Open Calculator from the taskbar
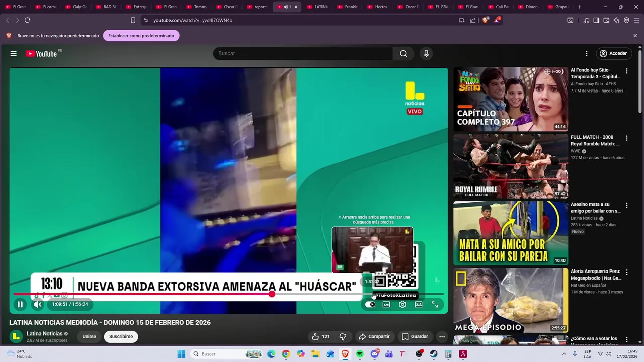The width and height of the screenshot is (644, 362). [x=448, y=354]
